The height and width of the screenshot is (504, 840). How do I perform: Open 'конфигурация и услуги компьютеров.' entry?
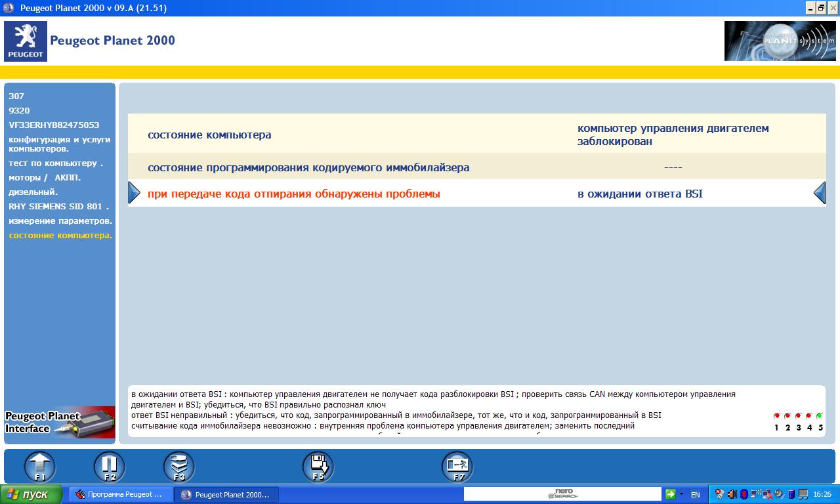(60, 144)
